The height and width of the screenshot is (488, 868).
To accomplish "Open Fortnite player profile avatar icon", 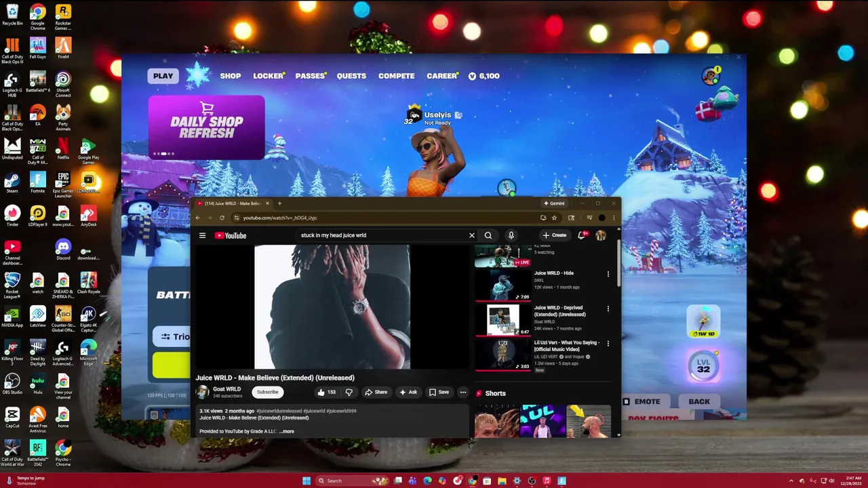I will (710, 76).
